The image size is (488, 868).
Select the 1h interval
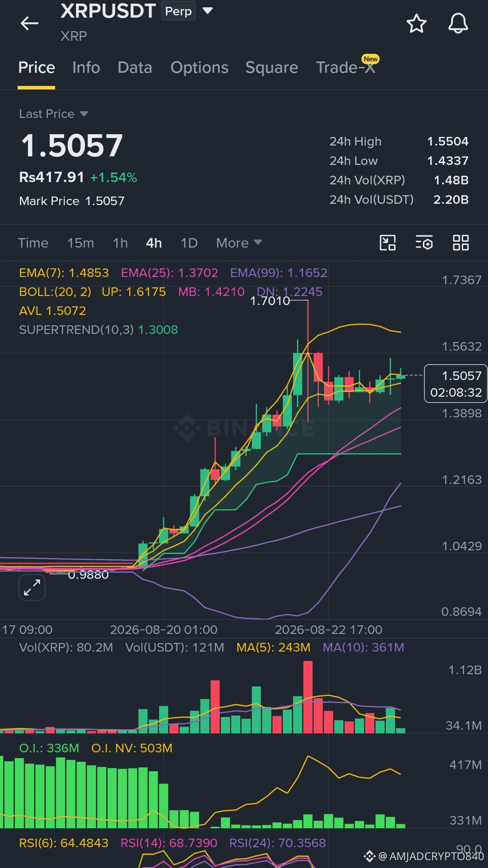click(120, 243)
